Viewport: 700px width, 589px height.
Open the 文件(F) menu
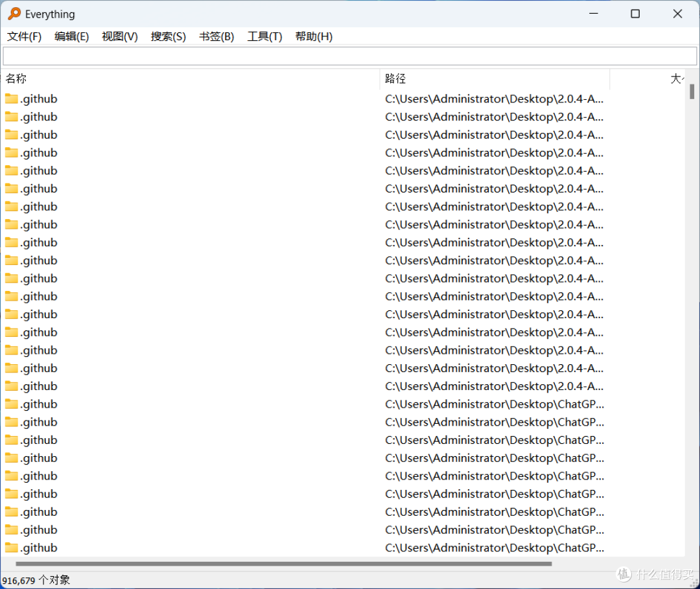click(24, 36)
